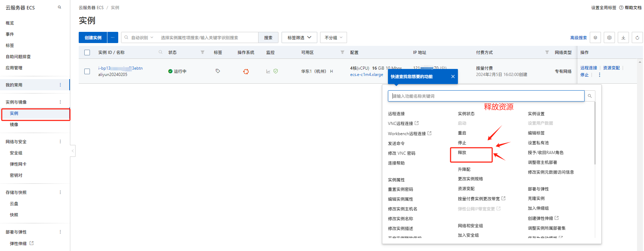Click 资源变配 link in actions column
644x251 pixels.
[x=611, y=68]
